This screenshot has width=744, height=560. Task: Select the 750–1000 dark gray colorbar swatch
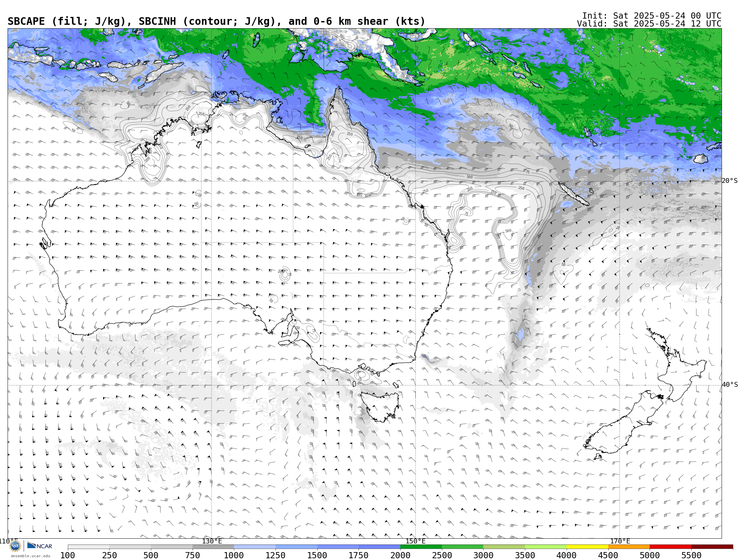tap(213, 547)
